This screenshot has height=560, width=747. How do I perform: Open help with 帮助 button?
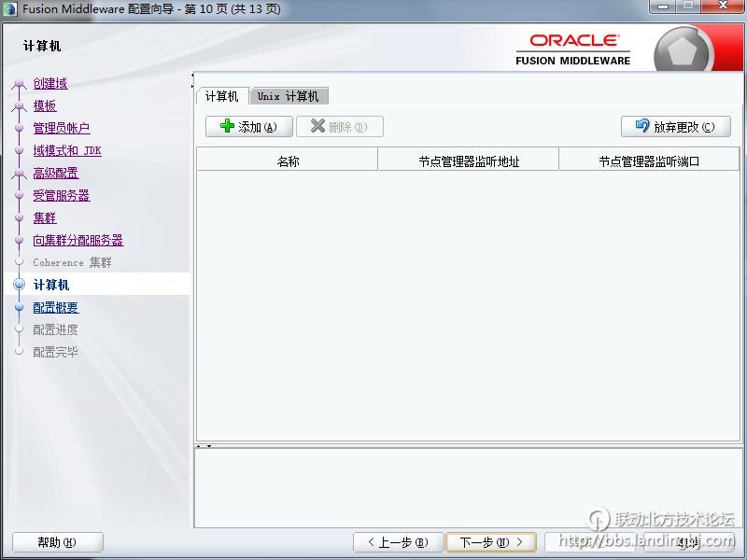[x=57, y=542]
